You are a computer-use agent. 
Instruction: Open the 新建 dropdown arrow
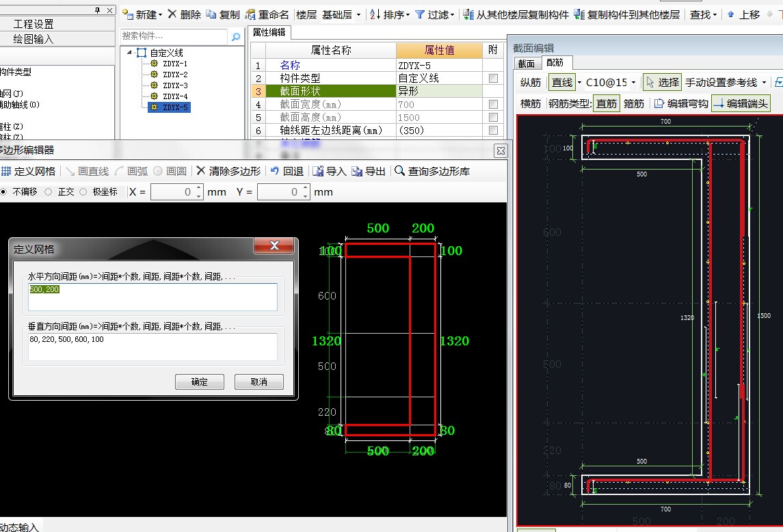160,15
